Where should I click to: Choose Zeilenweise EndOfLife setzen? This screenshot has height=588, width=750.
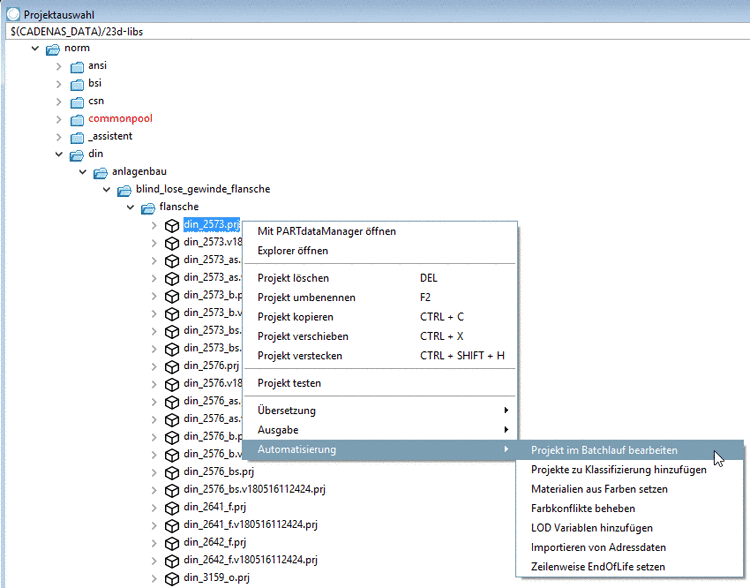coord(630,567)
